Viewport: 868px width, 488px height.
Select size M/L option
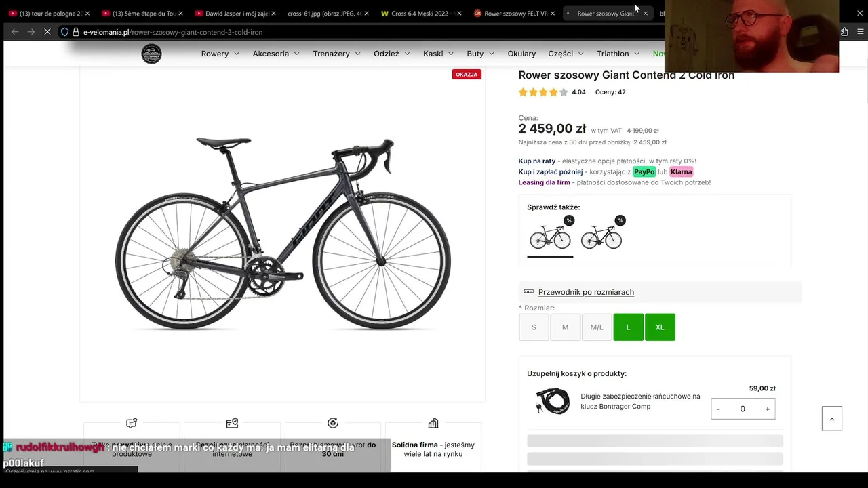[597, 327]
